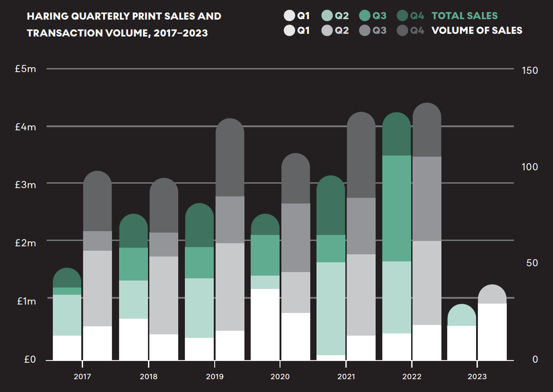Click the 50 right-axis label
This screenshot has height=392, width=553.
click(x=532, y=263)
